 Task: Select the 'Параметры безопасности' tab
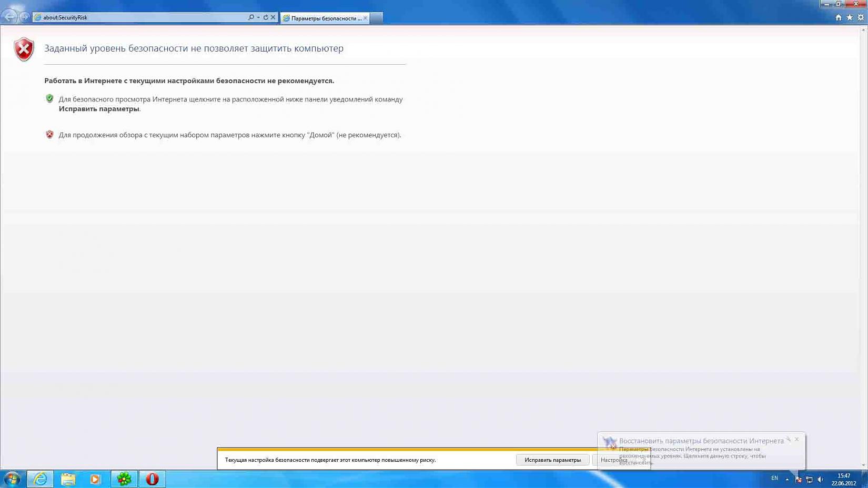(x=326, y=18)
